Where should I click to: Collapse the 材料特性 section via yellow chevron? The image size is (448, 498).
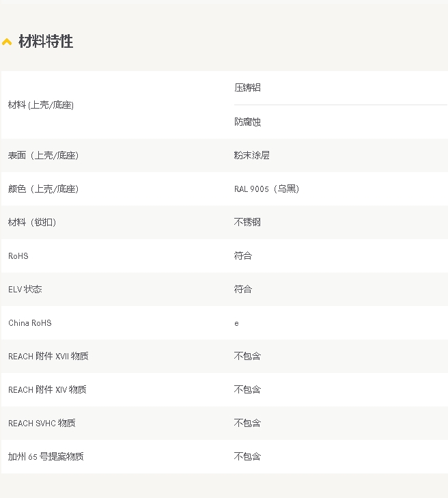click(x=7, y=42)
